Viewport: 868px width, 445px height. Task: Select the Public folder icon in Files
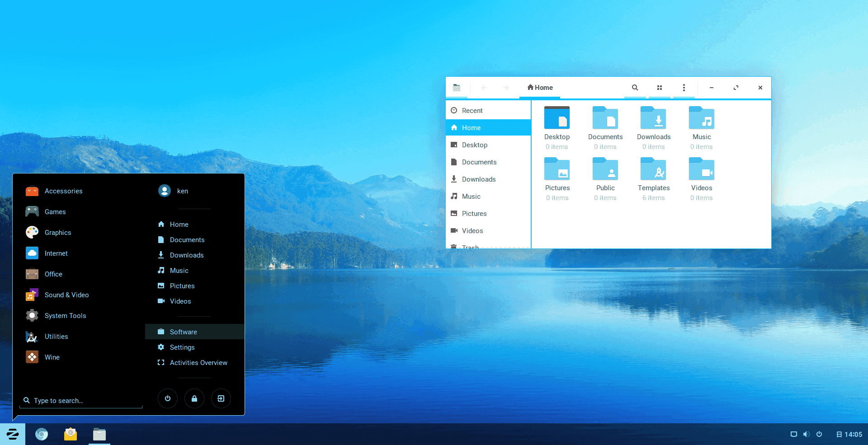coord(605,169)
